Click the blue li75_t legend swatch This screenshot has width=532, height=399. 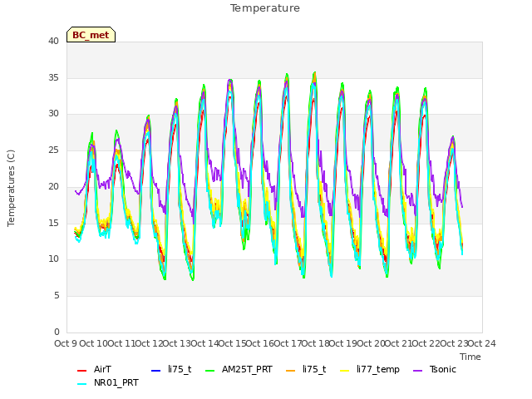click(x=155, y=370)
